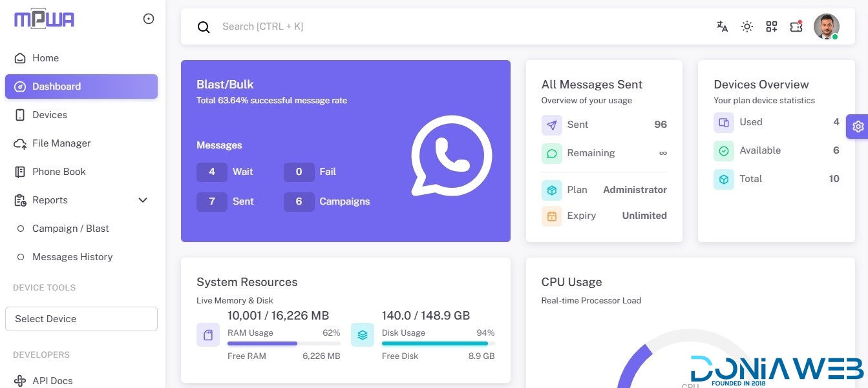The image size is (868, 388).
Task: Click the Sent paper plane icon
Action: [551, 125]
